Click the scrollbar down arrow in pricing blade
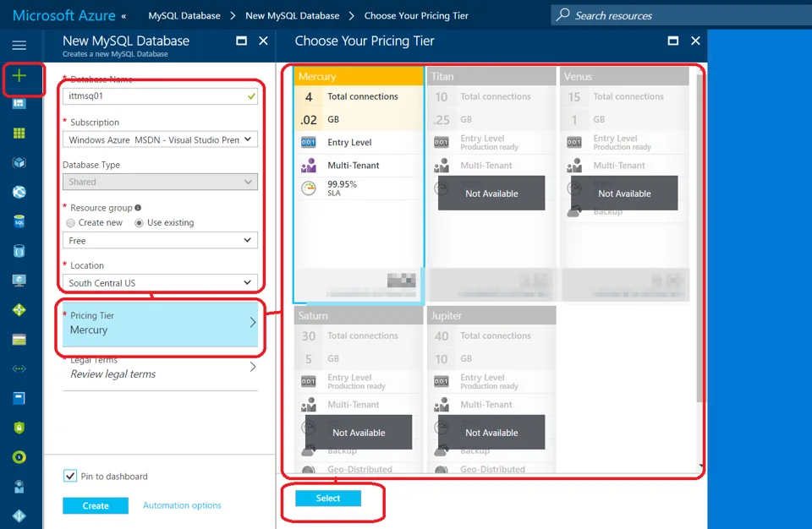 (x=700, y=466)
